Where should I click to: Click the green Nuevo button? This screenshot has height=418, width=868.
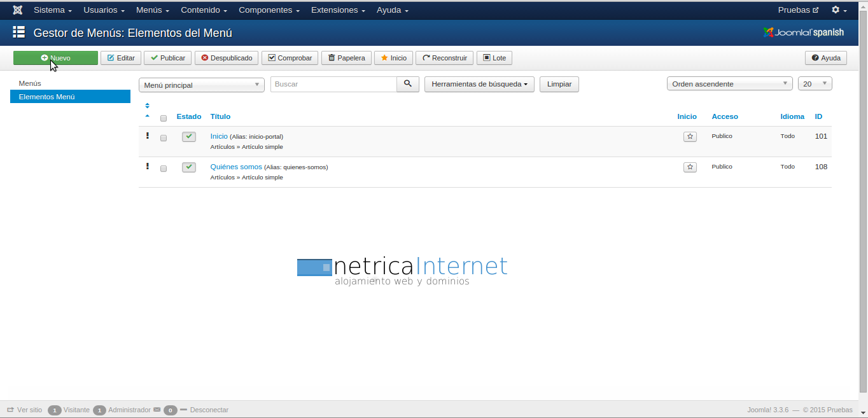[55, 58]
